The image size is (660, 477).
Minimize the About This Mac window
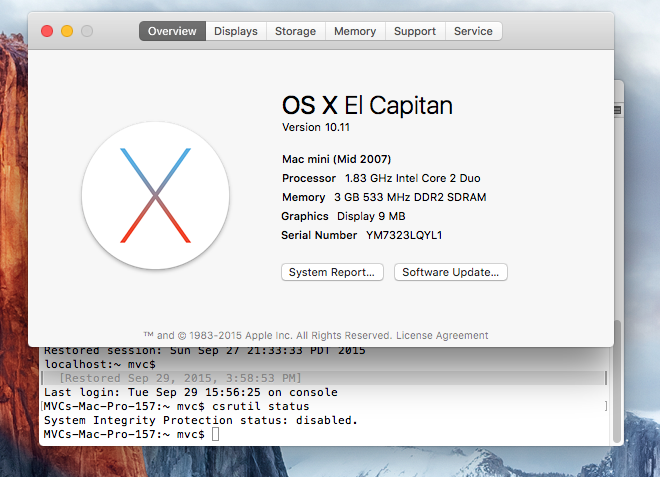[x=67, y=31]
